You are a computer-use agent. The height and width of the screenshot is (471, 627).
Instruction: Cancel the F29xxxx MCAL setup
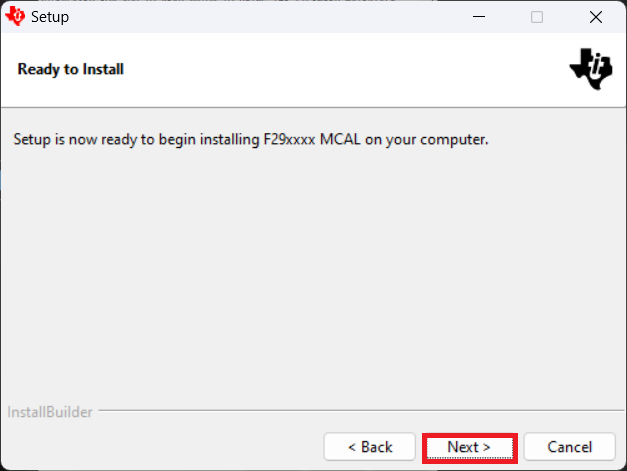click(569, 447)
